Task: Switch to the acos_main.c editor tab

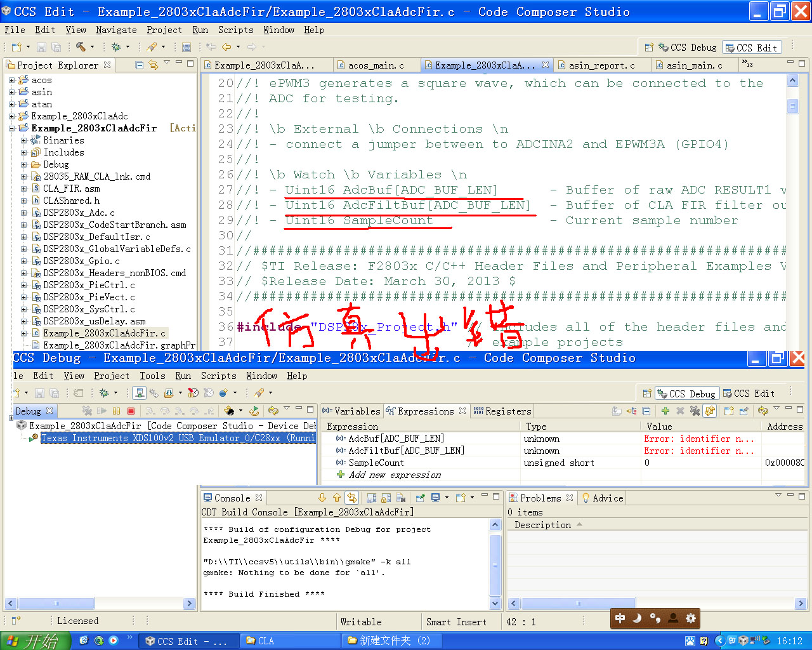Action: pyautogui.click(x=376, y=65)
